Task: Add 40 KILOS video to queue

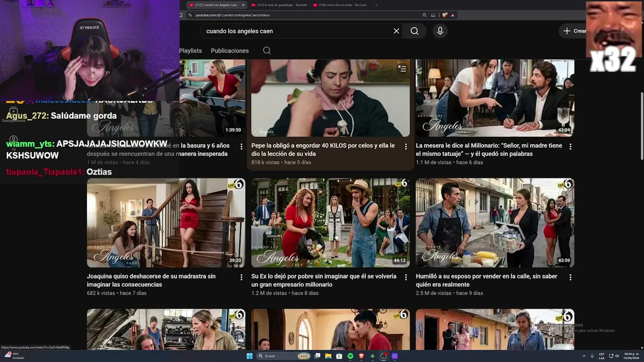Action: pyautogui.click(x=403, y=68)
